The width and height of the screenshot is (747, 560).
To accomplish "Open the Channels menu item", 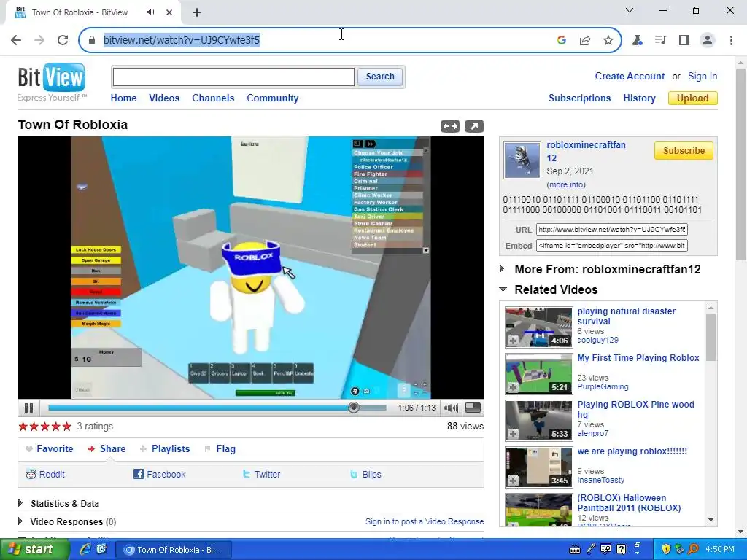I will 213,98.
